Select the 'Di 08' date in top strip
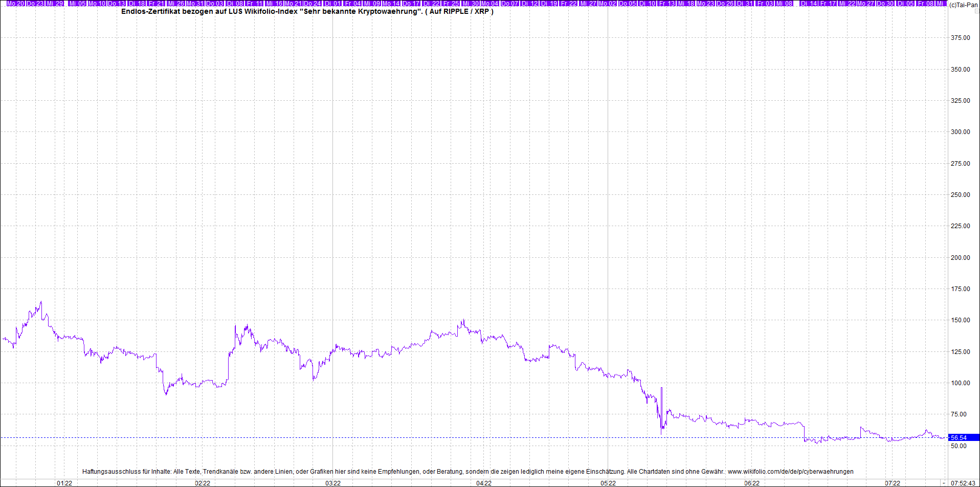This screenshot has height=487, width=980. pyautogui.click(x=235, y=4)
